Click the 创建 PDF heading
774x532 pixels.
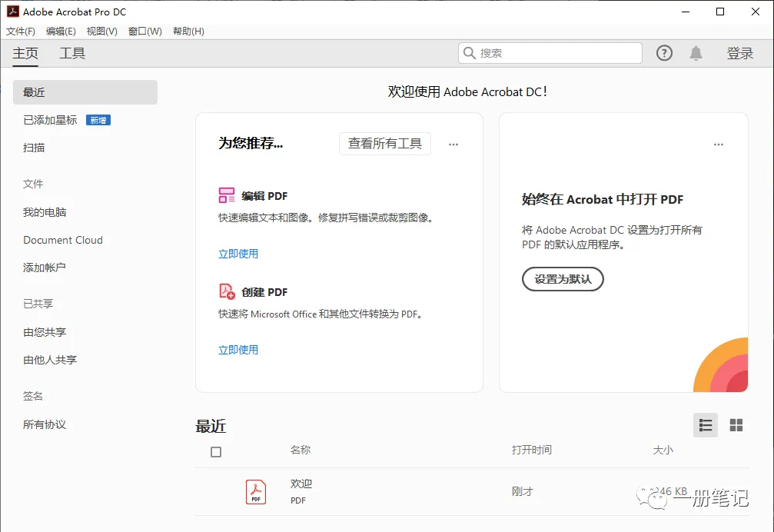264,292
